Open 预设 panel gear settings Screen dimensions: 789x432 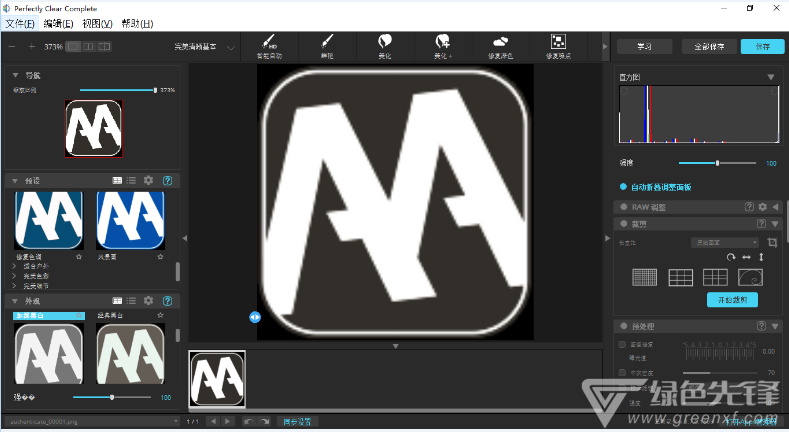[148, 180]
